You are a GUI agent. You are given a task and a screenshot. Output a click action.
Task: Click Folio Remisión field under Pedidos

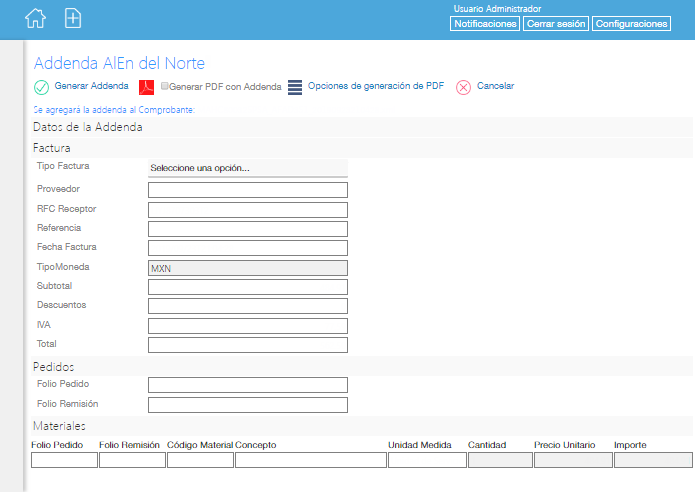tap(248, 405)
